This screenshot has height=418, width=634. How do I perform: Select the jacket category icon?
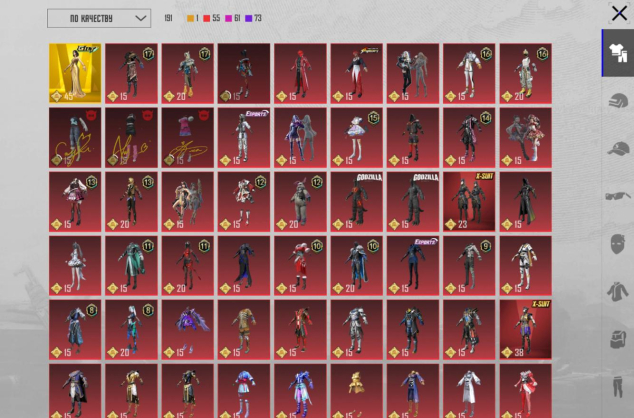click(x=617, y=293)
